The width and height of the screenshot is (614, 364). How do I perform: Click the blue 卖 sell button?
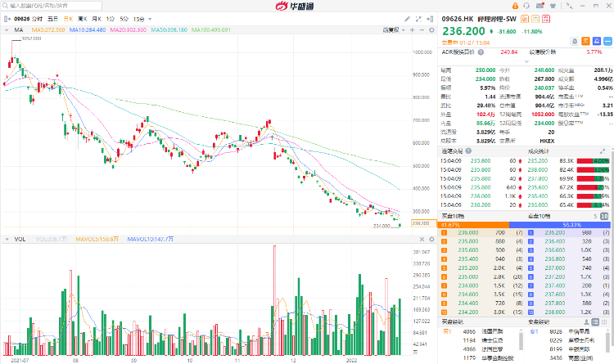click(597, 41)
